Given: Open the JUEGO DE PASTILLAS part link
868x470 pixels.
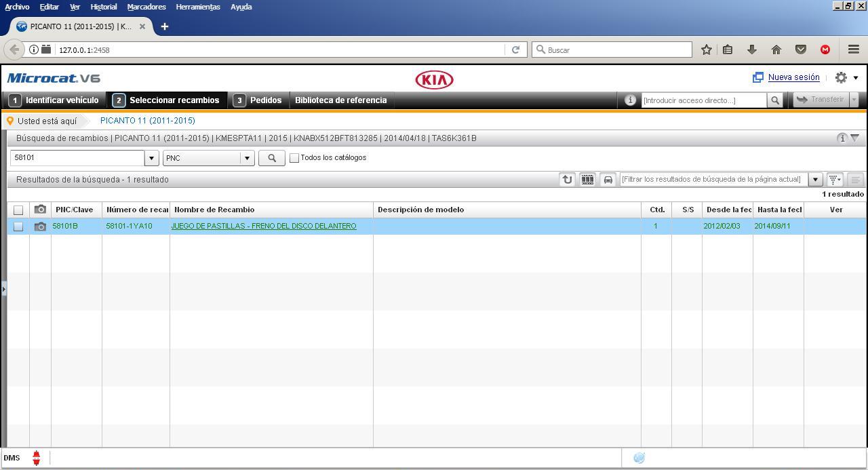Looking at the screenshot, I should (x=264, y=226).
